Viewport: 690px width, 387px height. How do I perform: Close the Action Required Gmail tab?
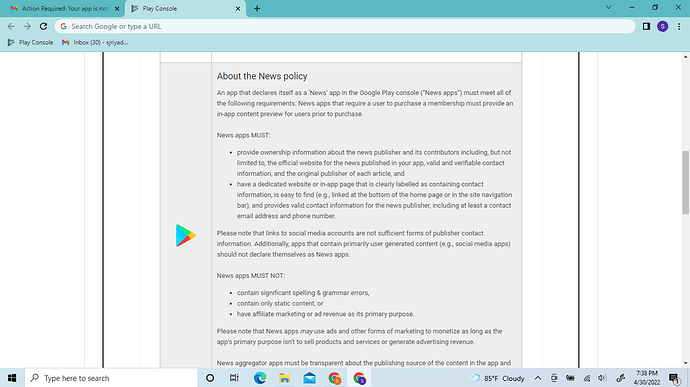coord(117,8)
